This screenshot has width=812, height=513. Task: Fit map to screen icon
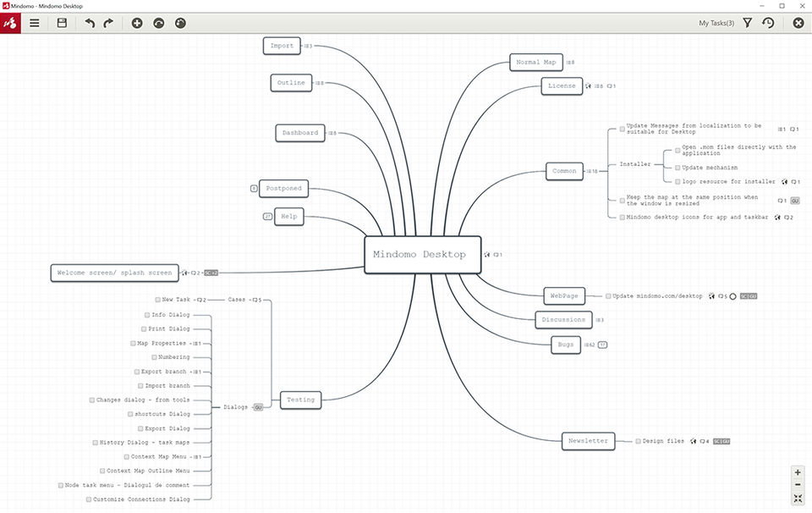[798, 499]
